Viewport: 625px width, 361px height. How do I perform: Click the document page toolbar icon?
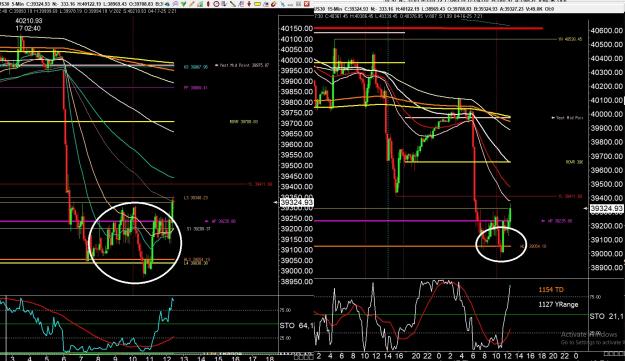tap(241, 4)
